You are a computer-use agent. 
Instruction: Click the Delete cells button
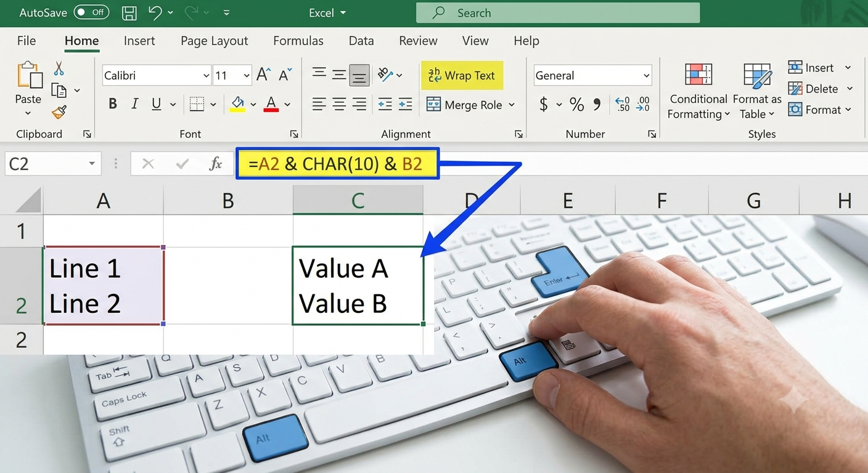[821, 89]
